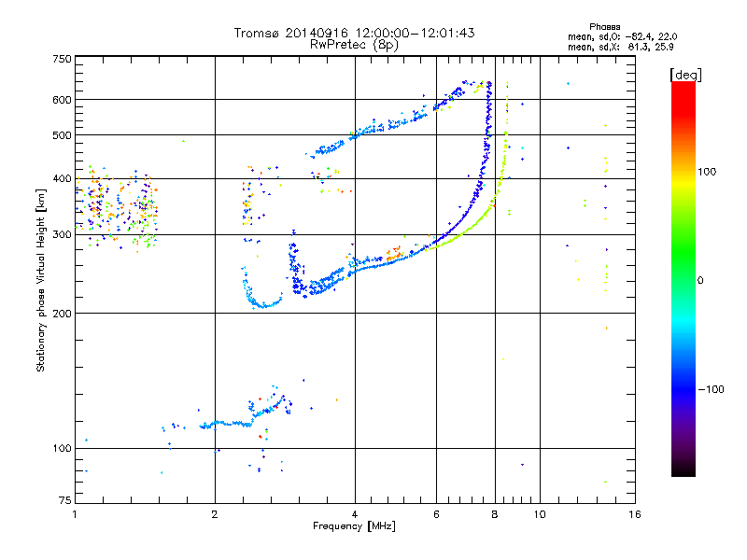Click the y-axis "400" tick label
This screenshot has width=747, height=560.
point(62,178)
